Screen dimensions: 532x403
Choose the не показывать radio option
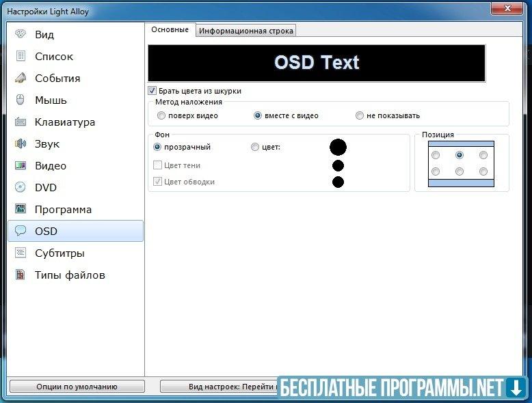click(360, 116)
